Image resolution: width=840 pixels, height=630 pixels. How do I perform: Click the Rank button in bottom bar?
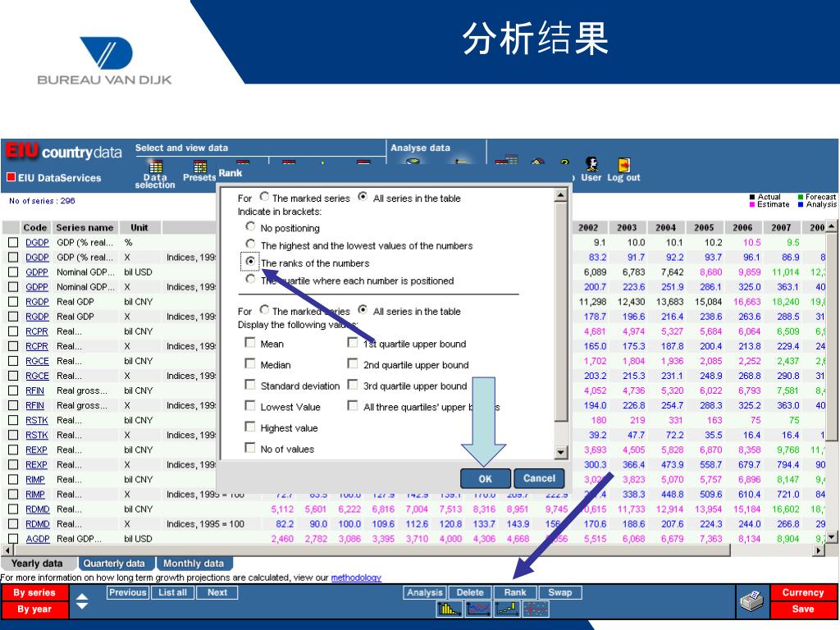point(515,592)
